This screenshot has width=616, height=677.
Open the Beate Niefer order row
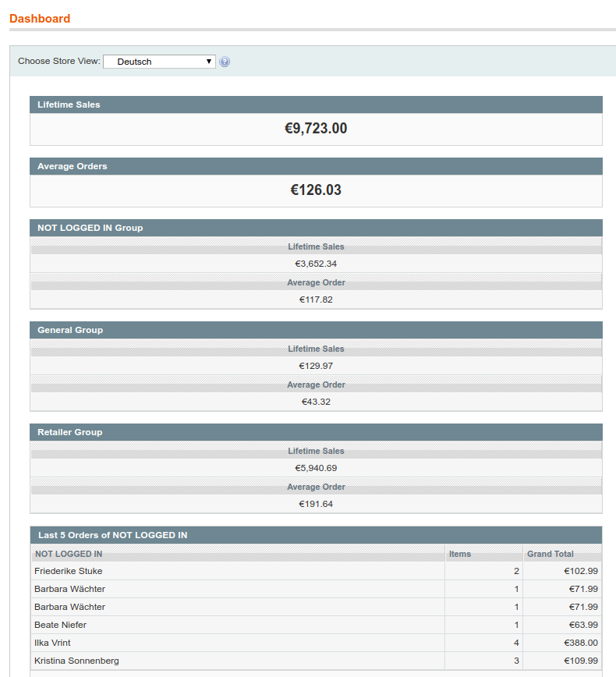click(x=316, y=625)
